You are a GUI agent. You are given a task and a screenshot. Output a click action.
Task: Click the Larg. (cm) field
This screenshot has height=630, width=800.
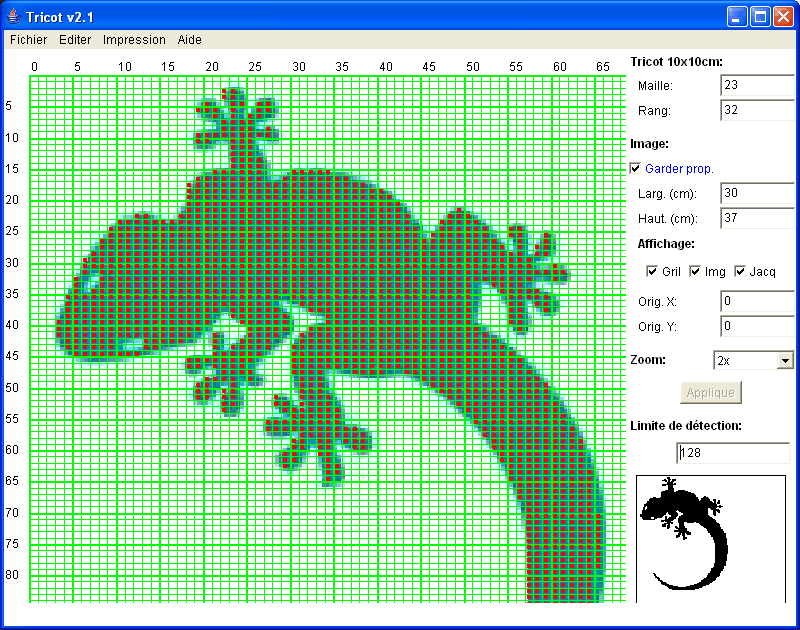click(757, 193)
